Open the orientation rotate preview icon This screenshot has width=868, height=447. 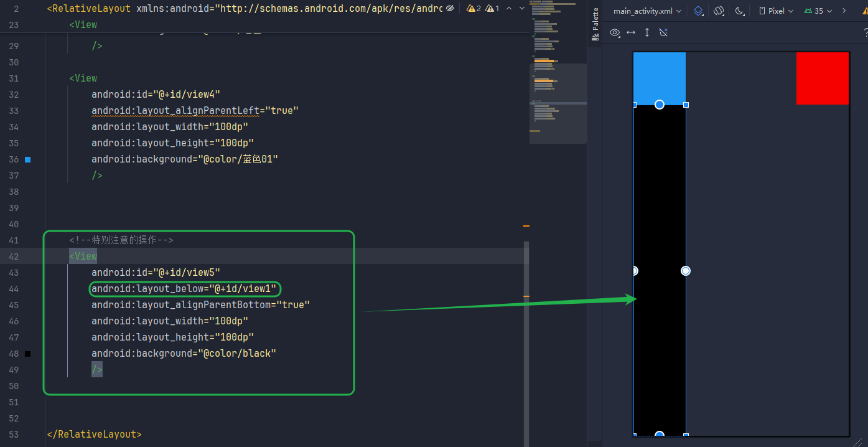[x=719, y=11]
